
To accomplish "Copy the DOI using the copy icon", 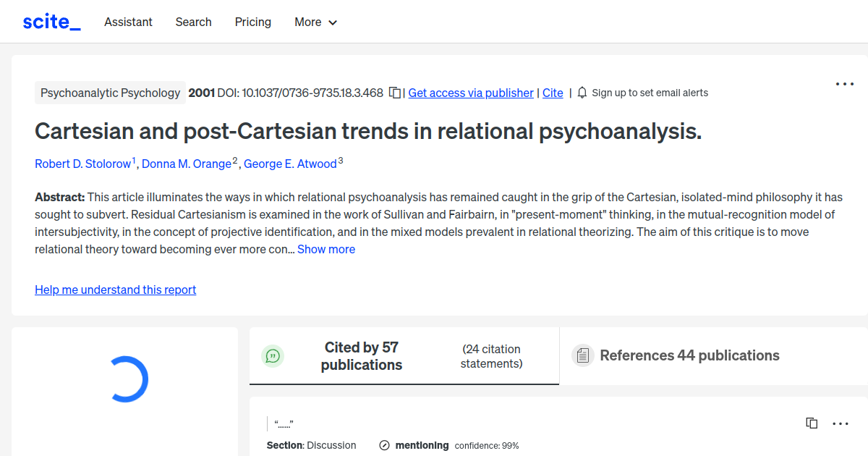I will coord(394,93).
